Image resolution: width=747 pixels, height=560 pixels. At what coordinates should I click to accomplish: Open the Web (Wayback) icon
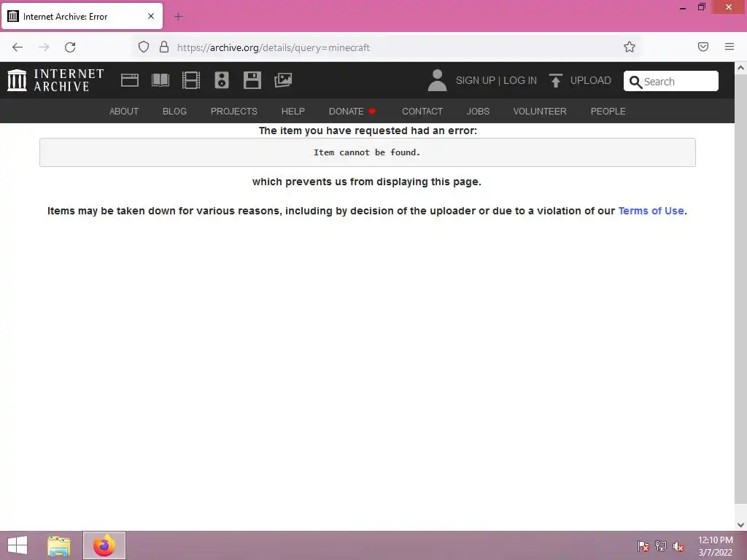point(130,80)
